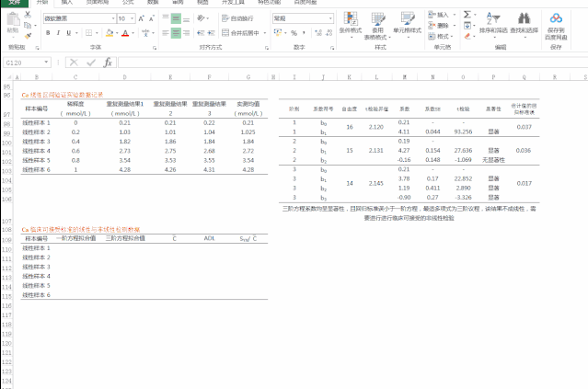The image size is (588, 389).
Task: Click the font color red A swatch
Action: tap(124, 33)
